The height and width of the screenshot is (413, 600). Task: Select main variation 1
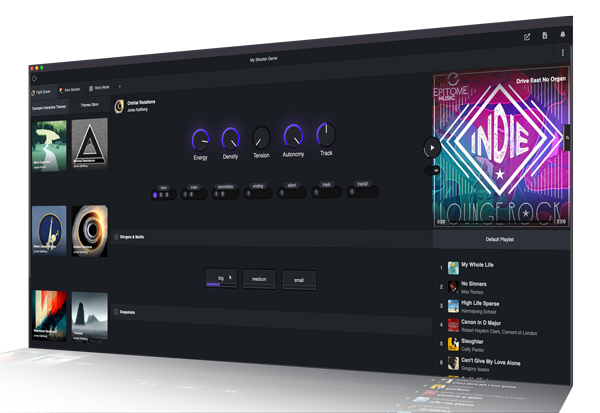coord(185,194)
